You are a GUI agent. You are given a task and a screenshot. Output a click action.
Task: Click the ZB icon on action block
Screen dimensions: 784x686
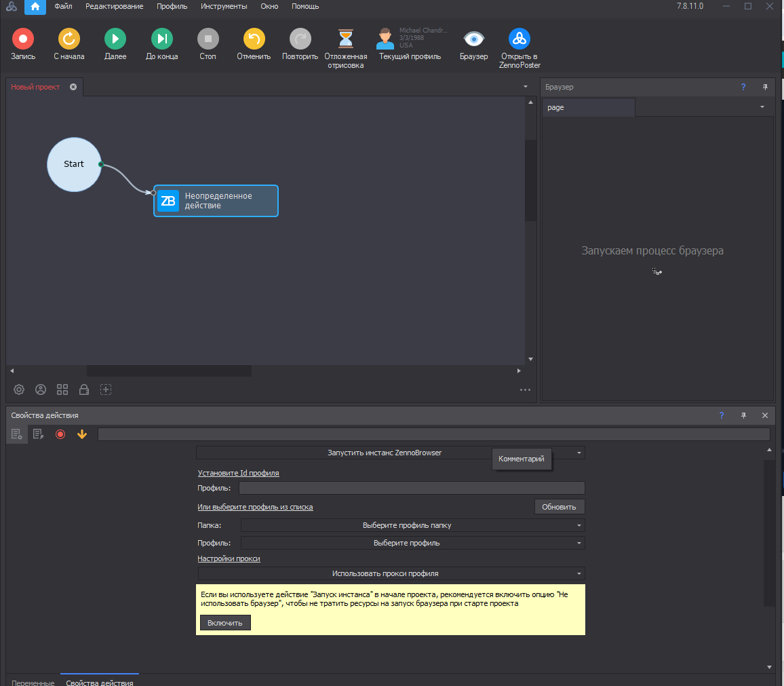168,201
